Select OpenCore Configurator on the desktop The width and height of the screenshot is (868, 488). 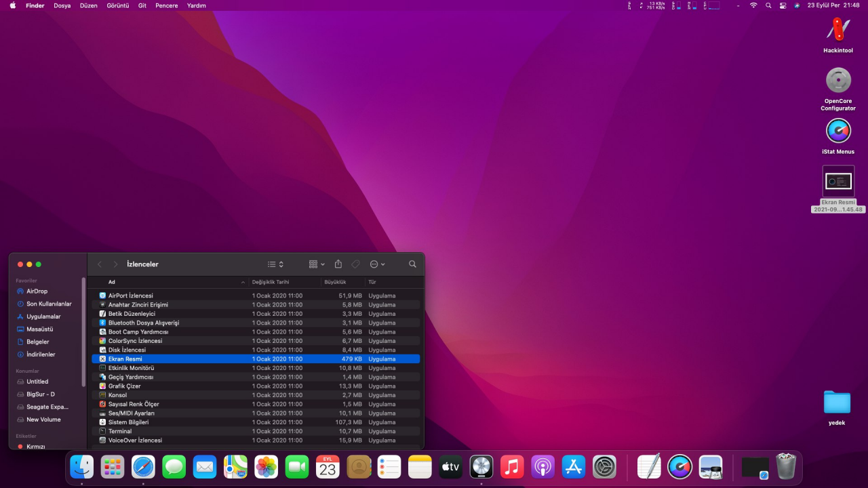(x=838, y=81)
